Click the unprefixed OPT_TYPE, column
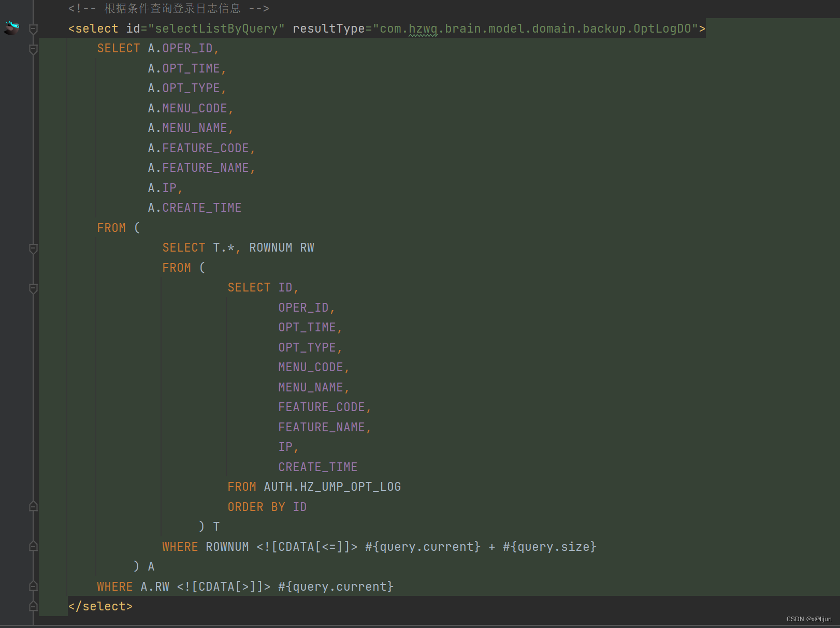 point(310,347)
